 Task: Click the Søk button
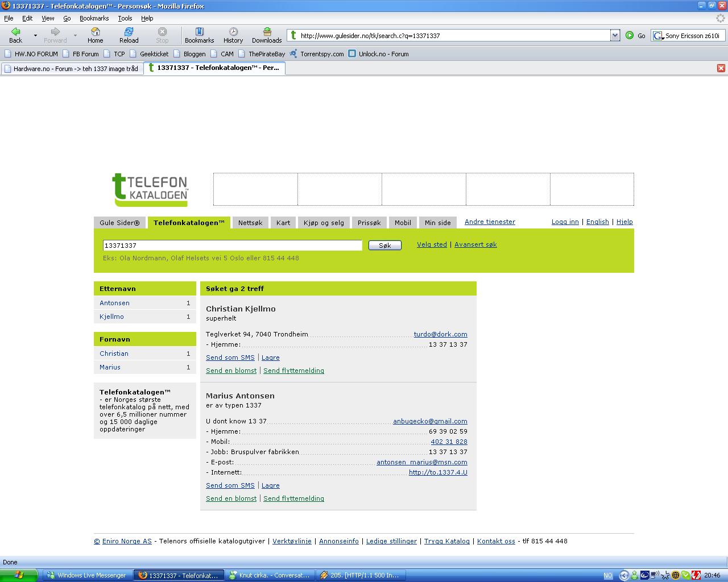(x=385, y=245)
